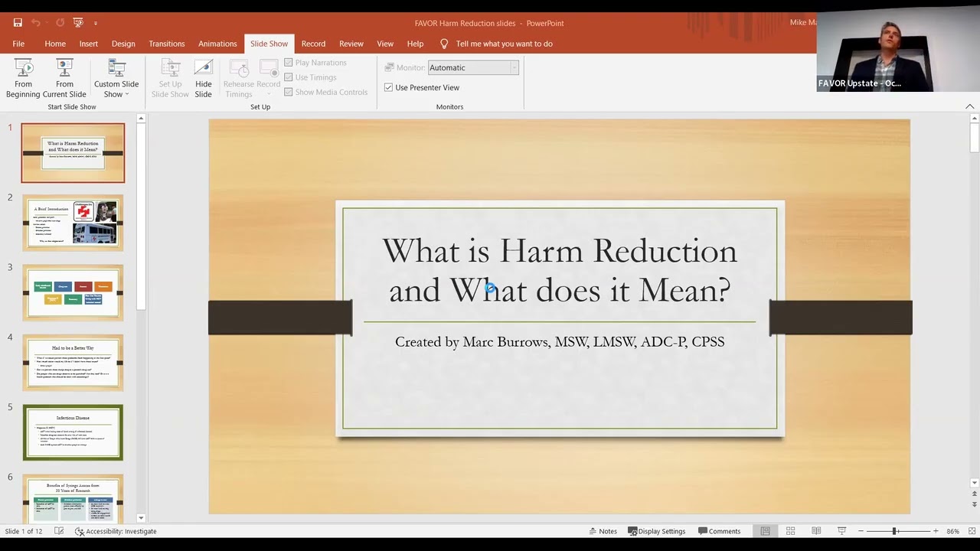The height and width of the screenshot is (551, 980).
Task: Collapse the ribbon with the chevron
Action: click(970, 106)
